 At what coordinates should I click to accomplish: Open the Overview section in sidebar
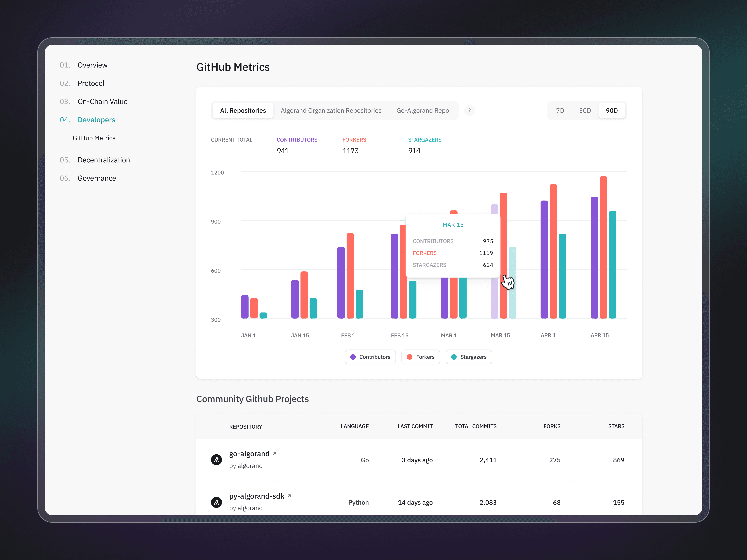tap(93, 65)
